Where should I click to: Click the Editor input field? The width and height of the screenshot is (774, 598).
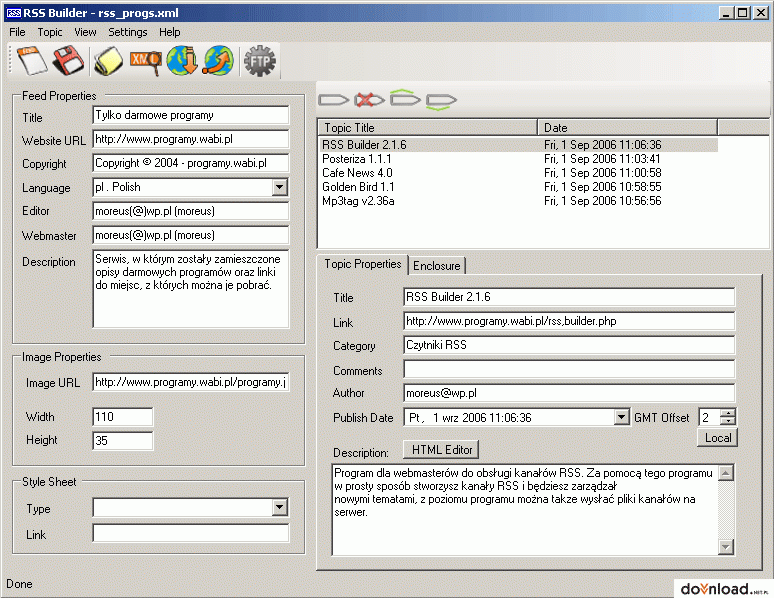(x=191, y=211)
